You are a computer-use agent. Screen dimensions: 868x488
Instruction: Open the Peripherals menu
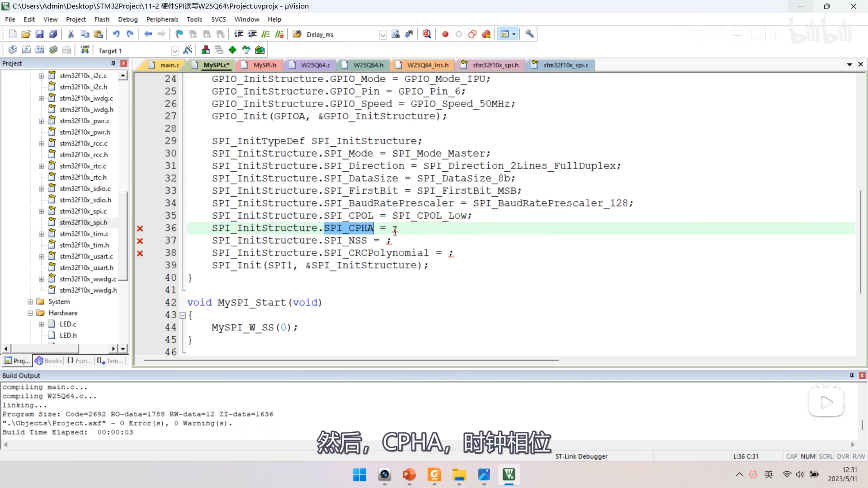coord(162,19)
